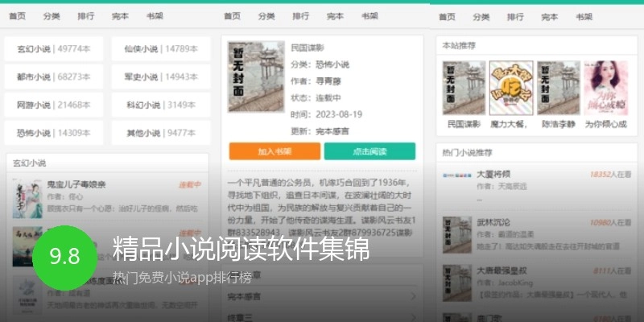Select 完本 on the 民国谍影 detail screen
644x322 pixels.
click(335, 16)
